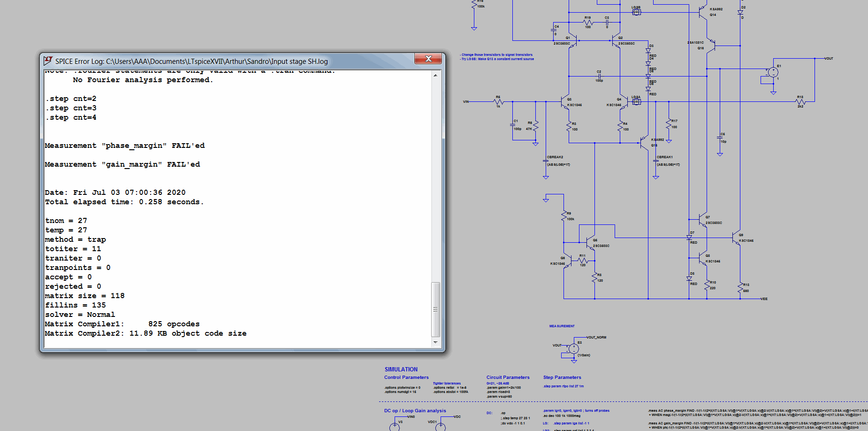Viewport: 868px width, 431px height.
Task: Select capacitor C2 labeled 100p
Action: click(x=599, y=76)
